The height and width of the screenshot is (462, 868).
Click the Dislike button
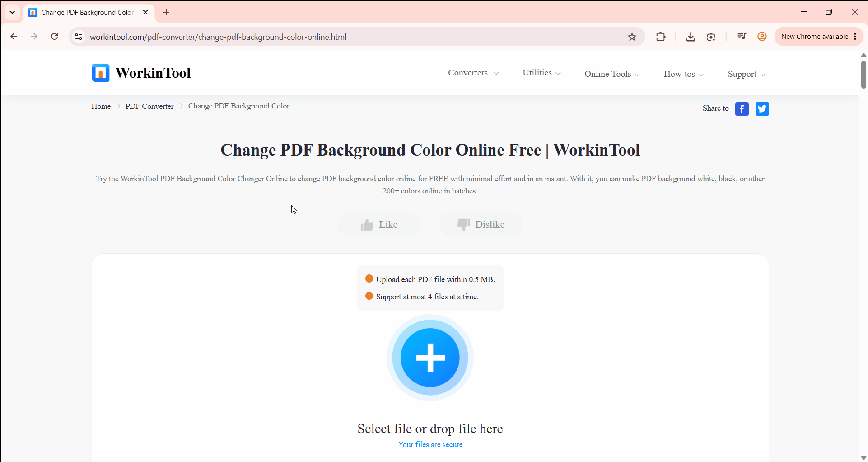point(481,225)
